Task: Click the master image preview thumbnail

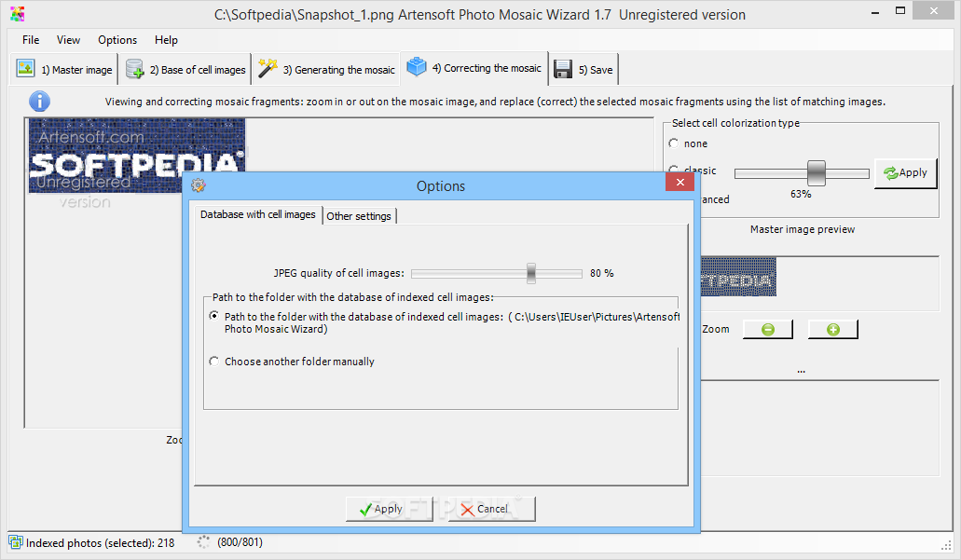Action: point(738,277)
